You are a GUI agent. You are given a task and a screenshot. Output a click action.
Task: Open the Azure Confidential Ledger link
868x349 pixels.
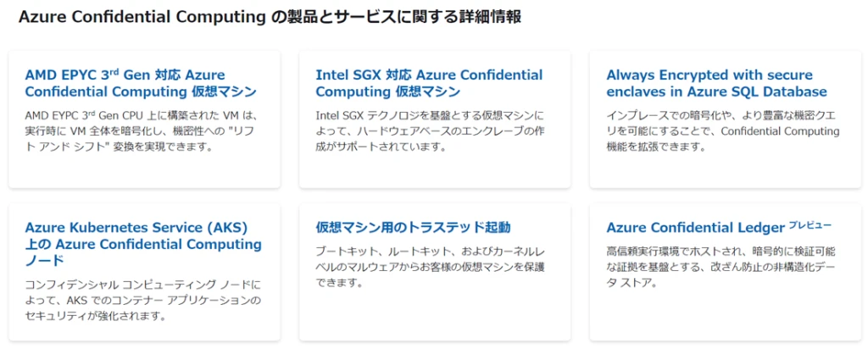tap(695, 228)
